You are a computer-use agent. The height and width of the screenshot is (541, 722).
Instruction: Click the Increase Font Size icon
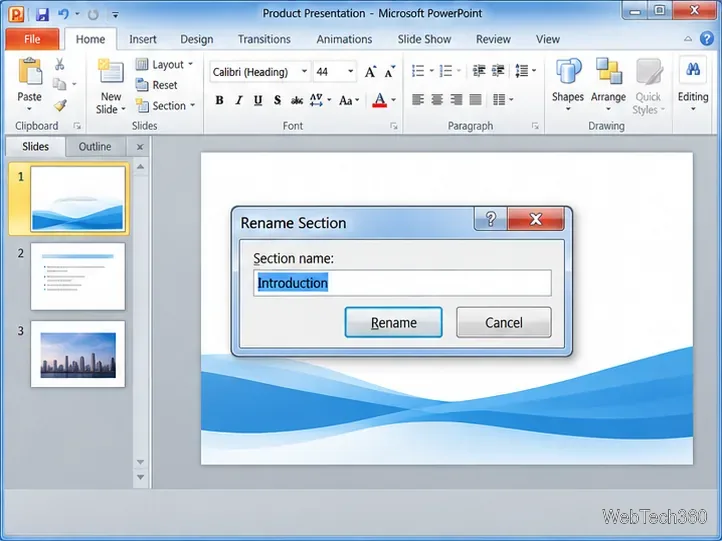point(371,72)
